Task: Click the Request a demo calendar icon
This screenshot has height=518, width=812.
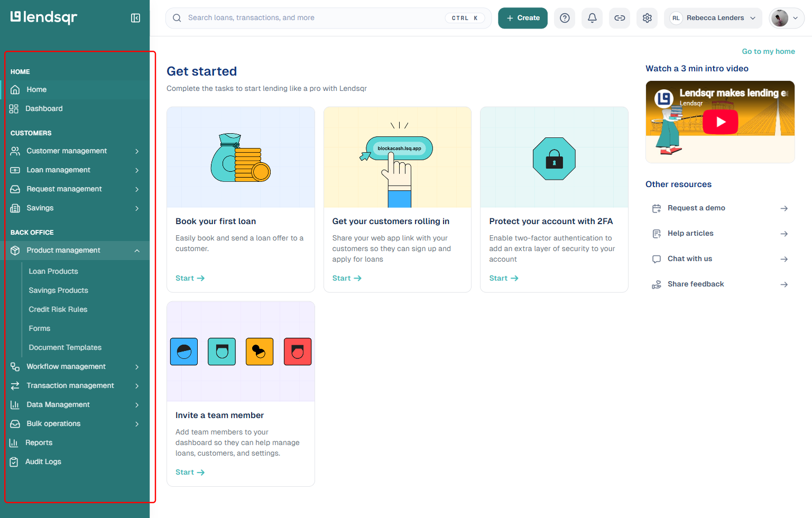Action: pyautogui.click(x=657, y=208)
